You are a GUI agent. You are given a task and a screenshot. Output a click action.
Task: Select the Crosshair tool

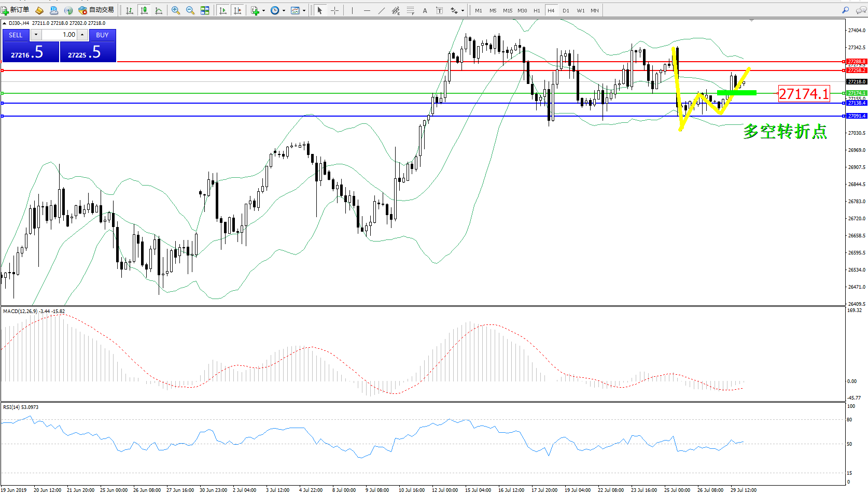tap(335, 10)
